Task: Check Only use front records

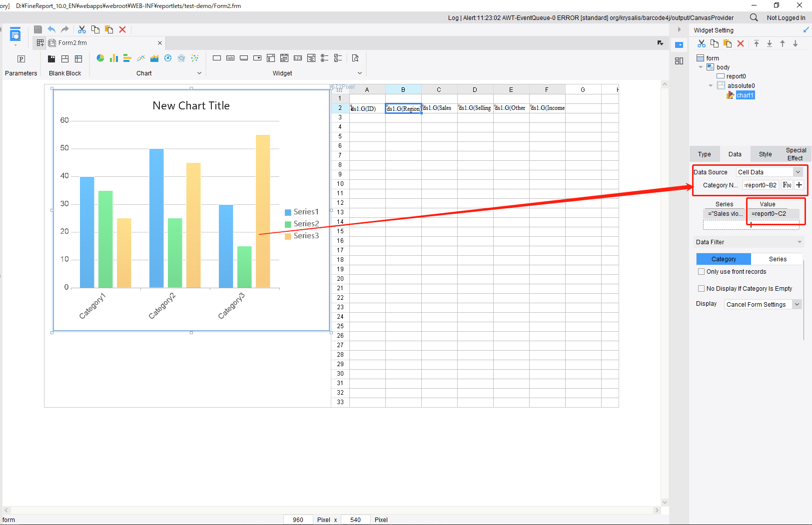Action: coord(701,272)
